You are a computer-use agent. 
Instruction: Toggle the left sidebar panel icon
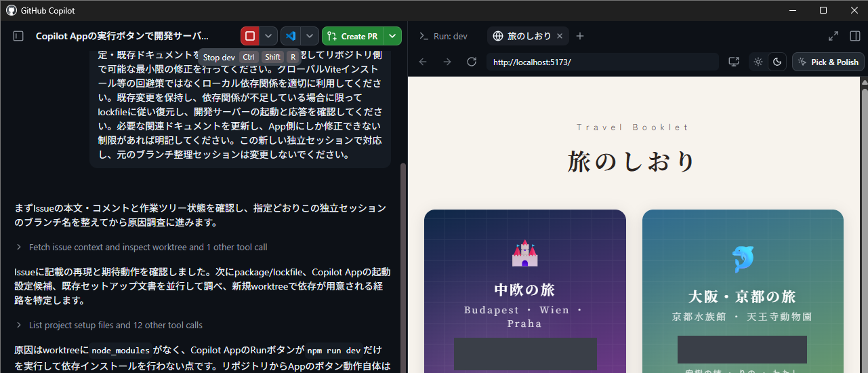click(x=18, y=36)
